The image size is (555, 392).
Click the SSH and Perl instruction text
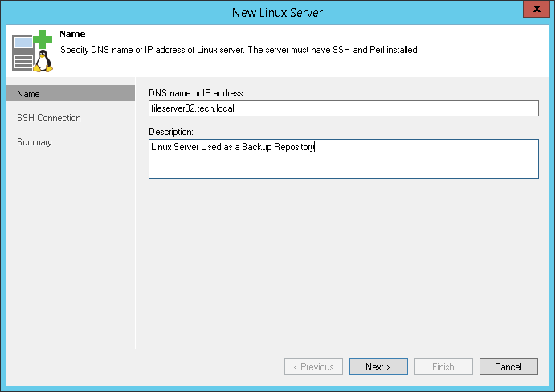240,50
